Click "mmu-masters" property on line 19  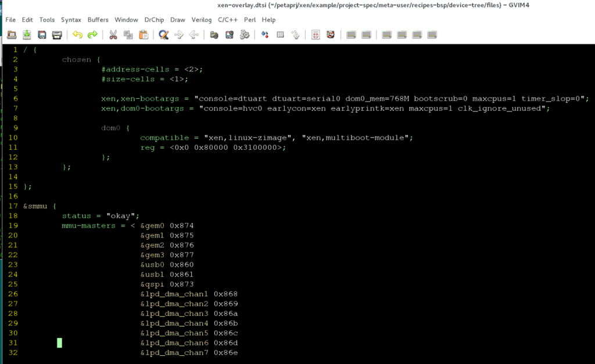pos(88,226)
